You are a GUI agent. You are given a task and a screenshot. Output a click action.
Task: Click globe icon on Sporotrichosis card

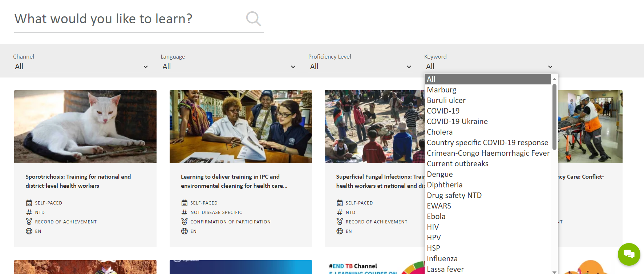point(29,231)
